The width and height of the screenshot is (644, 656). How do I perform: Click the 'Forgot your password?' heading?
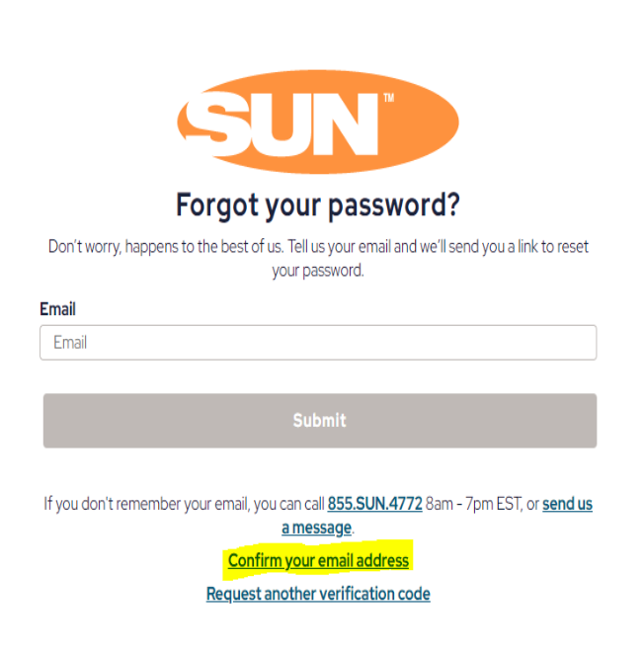click(318, 205)
